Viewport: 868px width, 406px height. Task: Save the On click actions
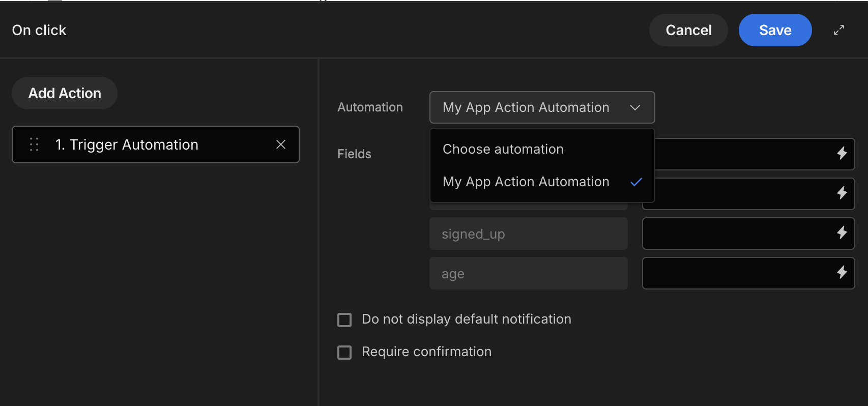coord(775,30)
